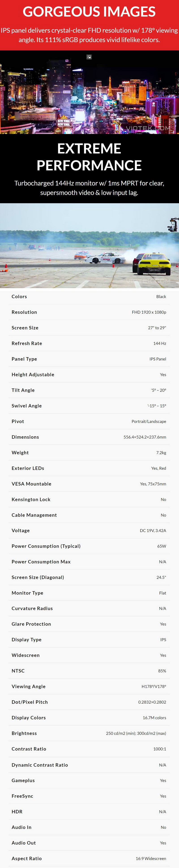Click the Audio Out row label

(x=24, y=843)
